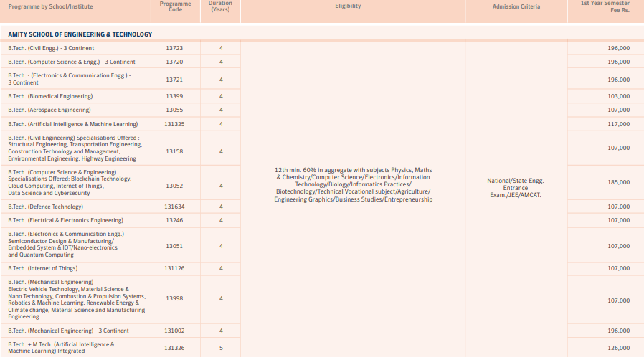Click the 'Programme by School/Institute' column header

click(50, 6)
